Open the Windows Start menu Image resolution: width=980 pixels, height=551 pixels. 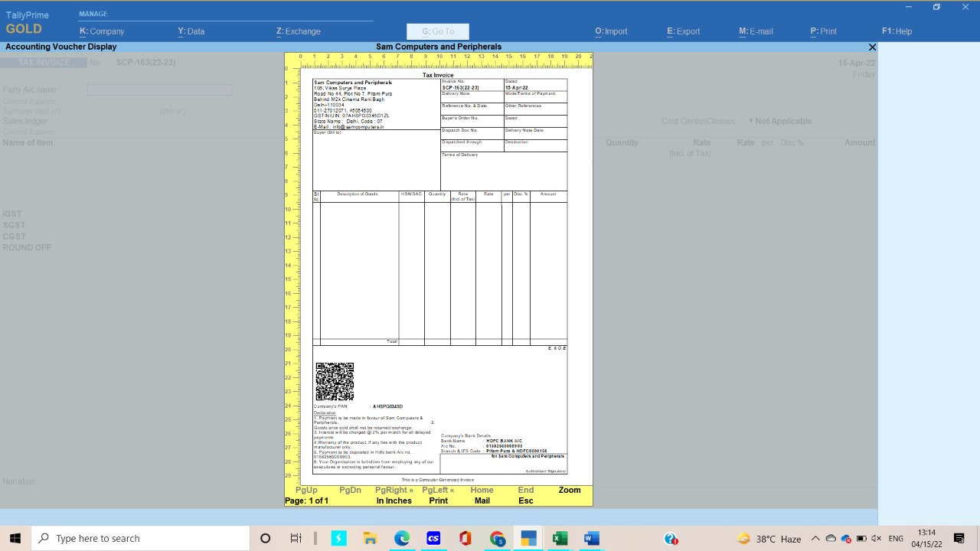click(15, 538)
